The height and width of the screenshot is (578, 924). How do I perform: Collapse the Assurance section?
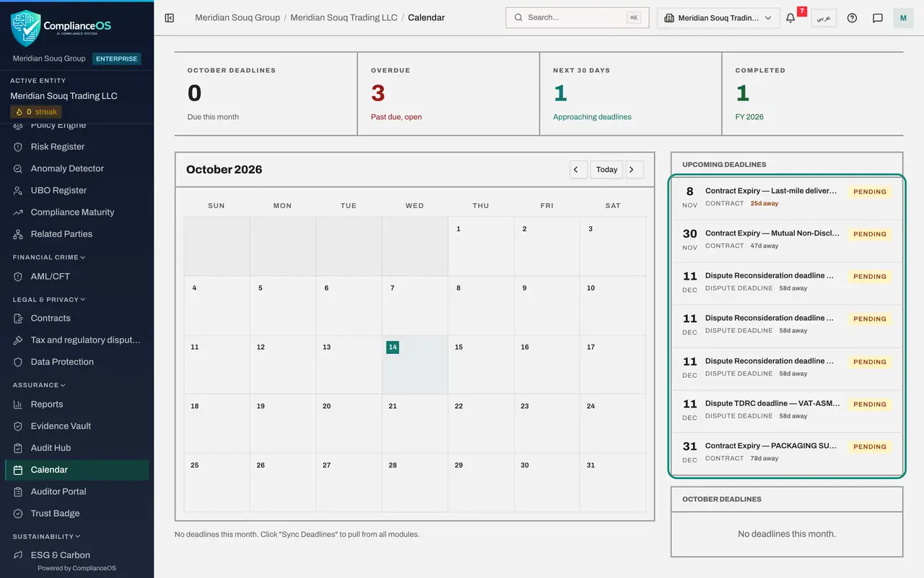click(39, 385)
